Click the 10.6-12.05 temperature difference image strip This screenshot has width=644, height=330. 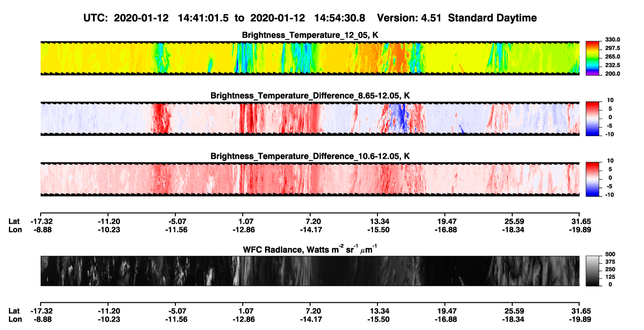(310, 179)
